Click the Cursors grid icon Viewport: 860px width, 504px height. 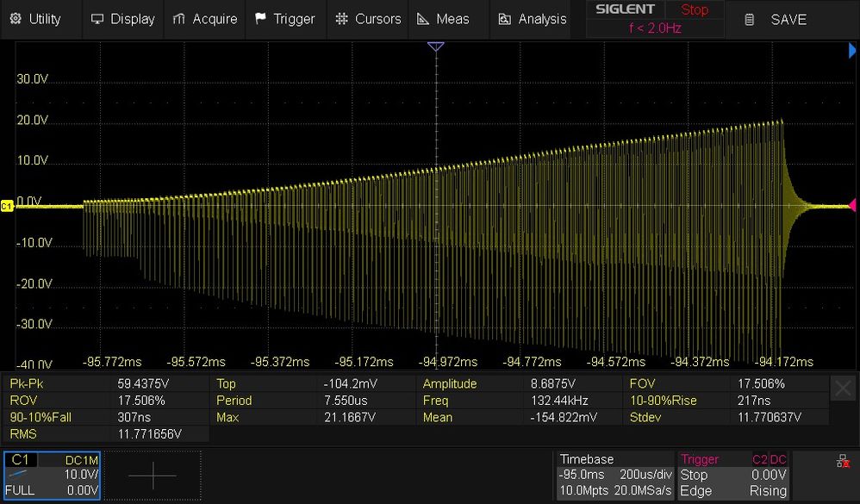342,19
